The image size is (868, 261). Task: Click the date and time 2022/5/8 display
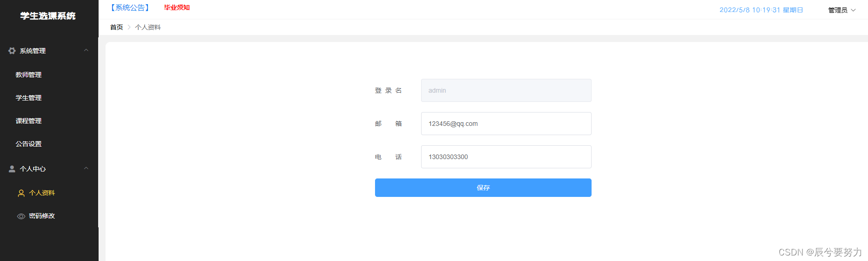point(761,10)
